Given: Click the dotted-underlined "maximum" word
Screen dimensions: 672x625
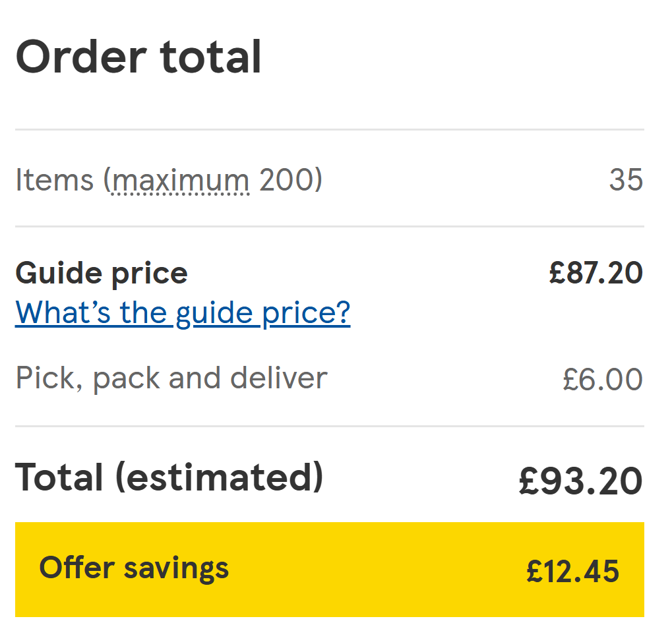Looking at the screenshot, I should click(179, 179).
